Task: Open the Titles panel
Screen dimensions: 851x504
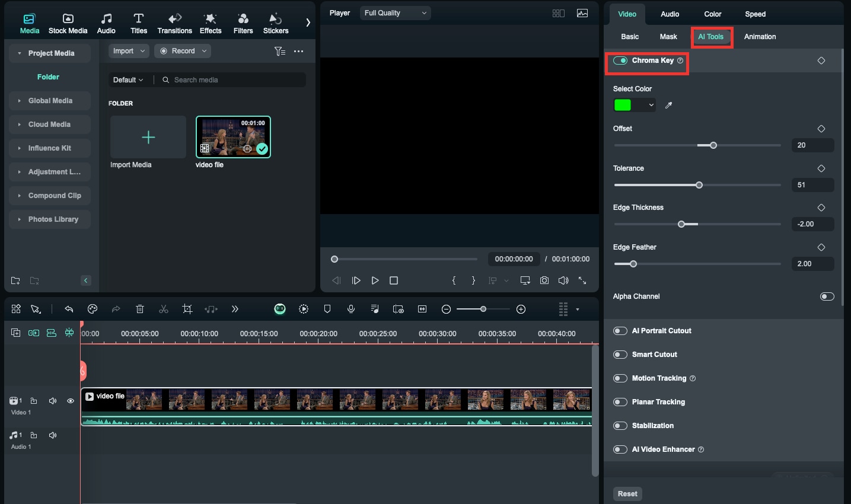Action: tap(139, 24)
